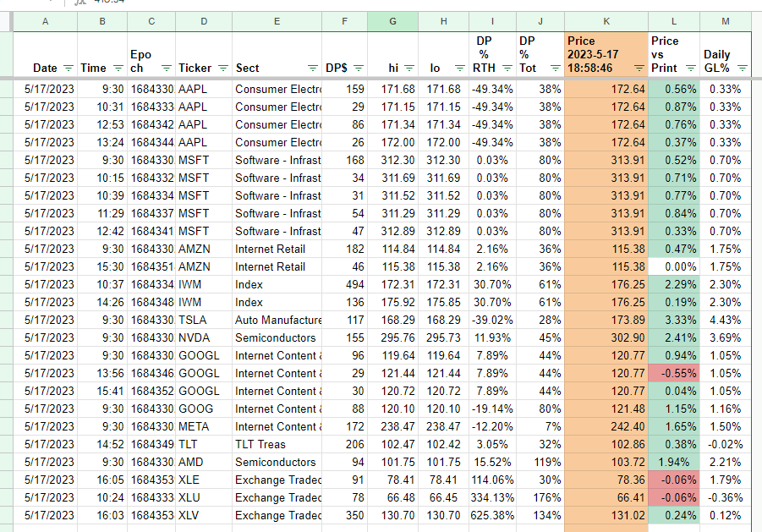Select hi value 295.76 for NVDA
Viewport: 762px width, 532px height.
(x=392, y=337)
